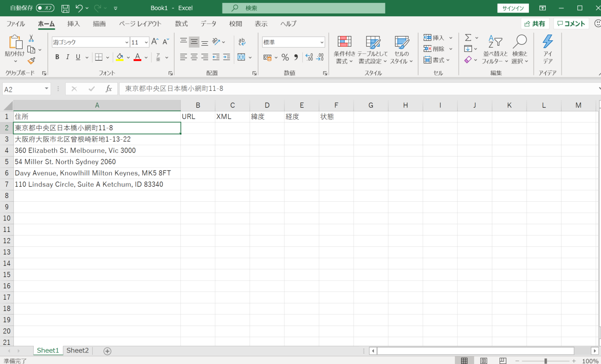Switch to Insert (挿入) tab
The width and height of the screenshot is (601, 364).
click(x=74, y=24)
